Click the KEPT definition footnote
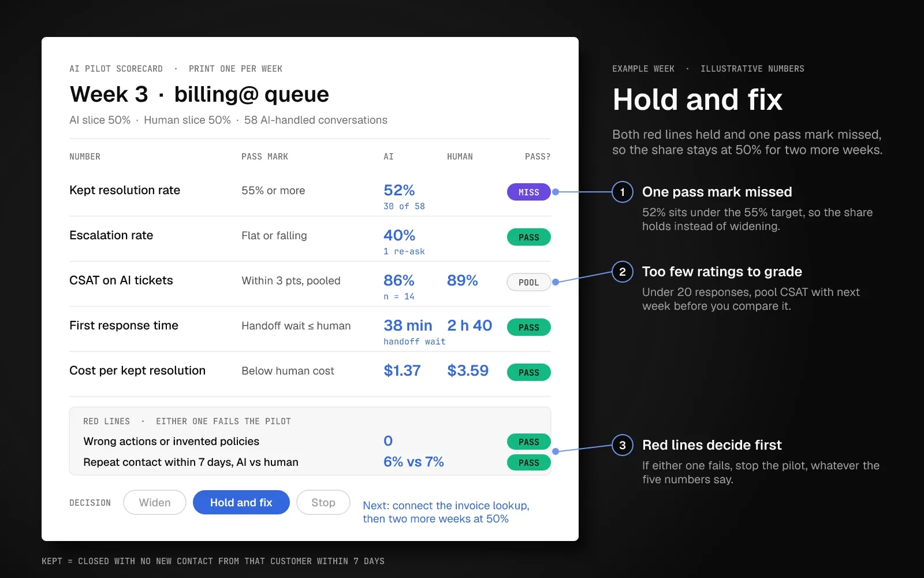924x578 pixels. pyautogui.click(x=213, y=561)
